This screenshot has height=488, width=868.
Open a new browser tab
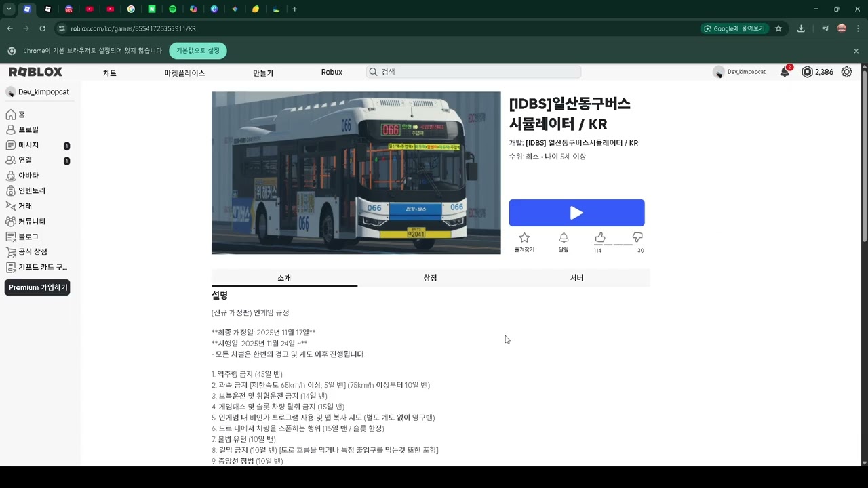click(294, 9)
